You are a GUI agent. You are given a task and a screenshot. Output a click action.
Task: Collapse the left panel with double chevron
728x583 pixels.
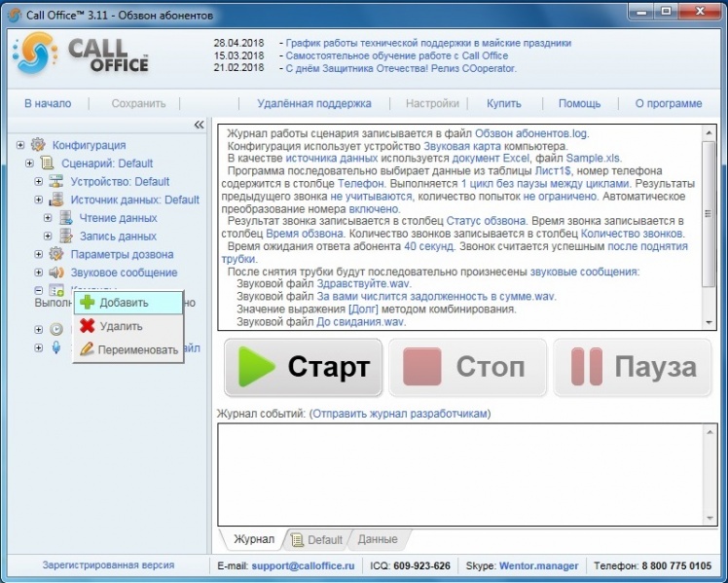pos(199,125)
